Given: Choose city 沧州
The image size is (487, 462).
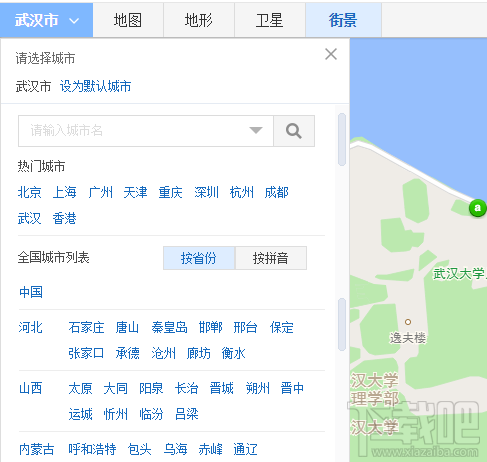Looking at the screenshot, I should pyautogui.click(x=163, y=353).
